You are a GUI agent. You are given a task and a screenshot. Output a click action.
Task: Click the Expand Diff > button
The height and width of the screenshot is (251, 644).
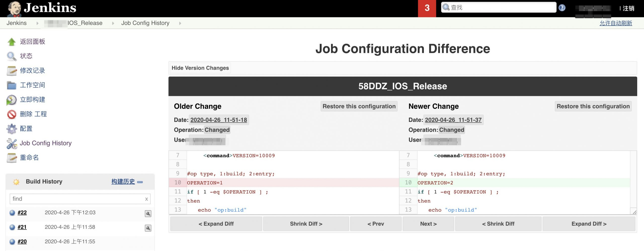[x=589, y=224]
